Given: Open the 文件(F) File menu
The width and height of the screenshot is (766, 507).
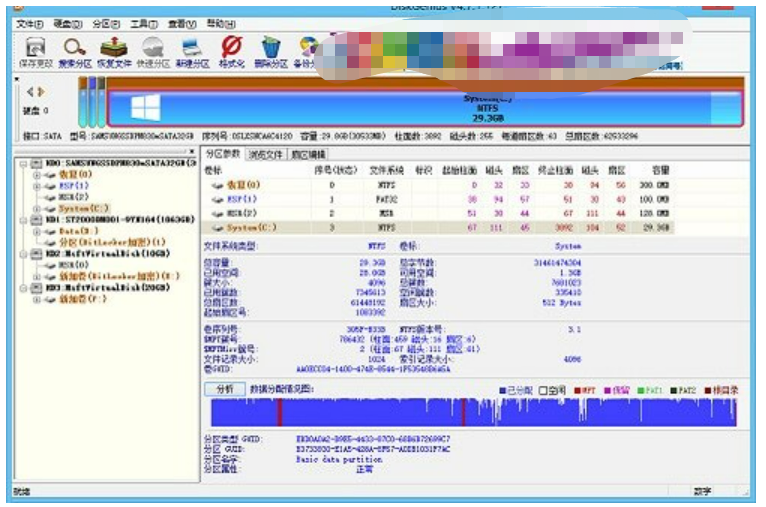Looking at the screenshot, I should 30,22.
